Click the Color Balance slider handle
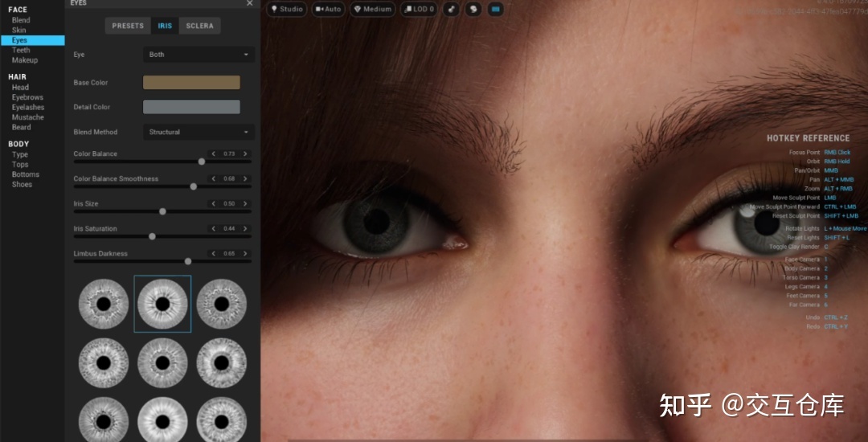This screenshot has width=868, height=442. 202,162
